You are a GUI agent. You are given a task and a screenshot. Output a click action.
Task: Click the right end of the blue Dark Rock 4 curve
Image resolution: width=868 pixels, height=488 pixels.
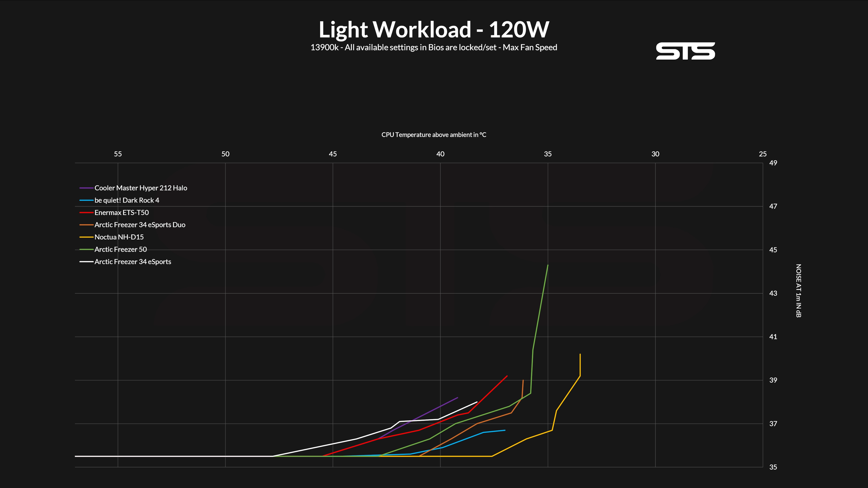(505, 430)
